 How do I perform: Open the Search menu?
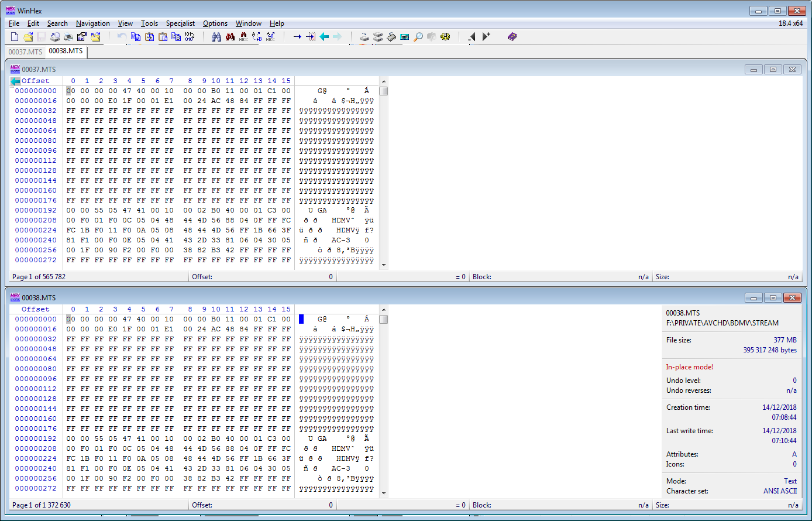coord(57,23)
